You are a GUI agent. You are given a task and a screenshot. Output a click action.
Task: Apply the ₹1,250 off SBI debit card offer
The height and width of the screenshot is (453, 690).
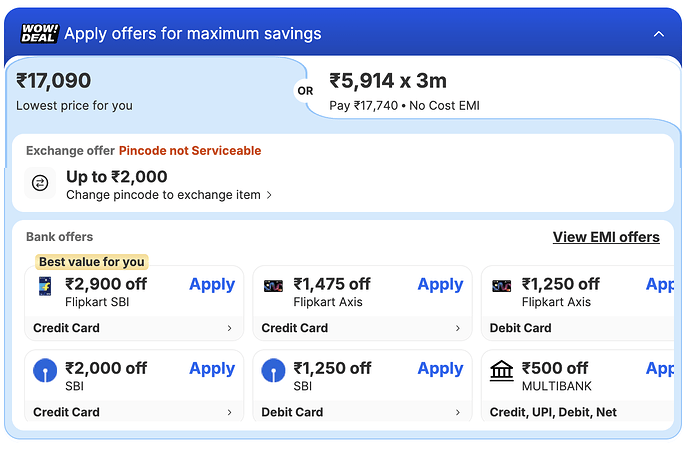tap(440, 368)
